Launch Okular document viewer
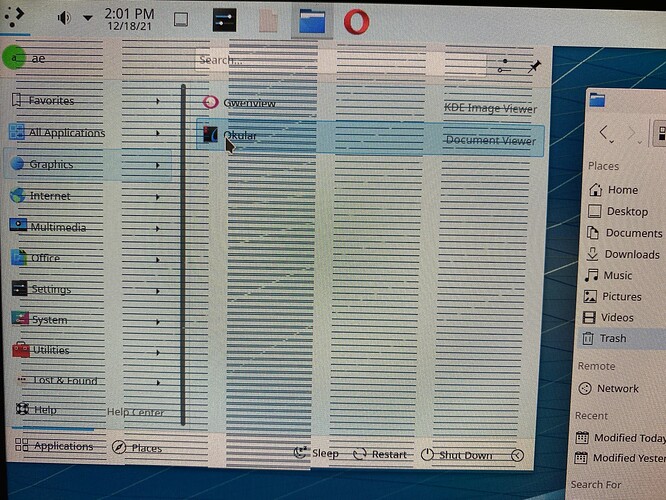The image size is (666, 500). 370,138
